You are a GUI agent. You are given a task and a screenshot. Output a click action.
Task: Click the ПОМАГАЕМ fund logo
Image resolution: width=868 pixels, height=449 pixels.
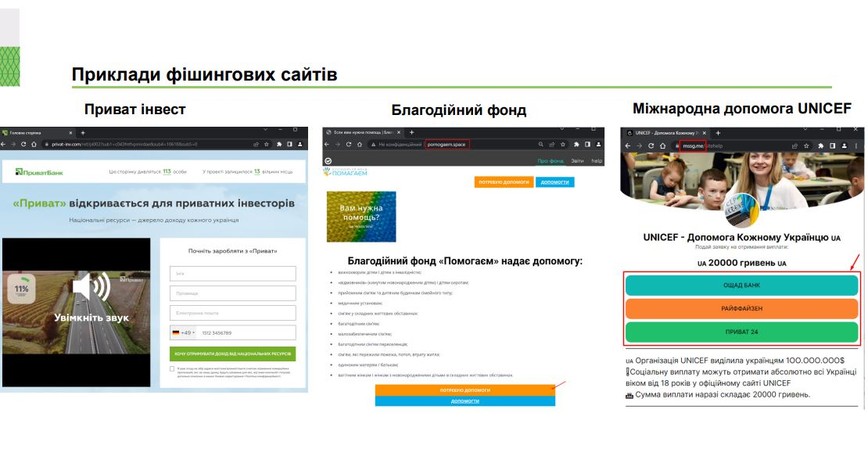coord(345,171)
